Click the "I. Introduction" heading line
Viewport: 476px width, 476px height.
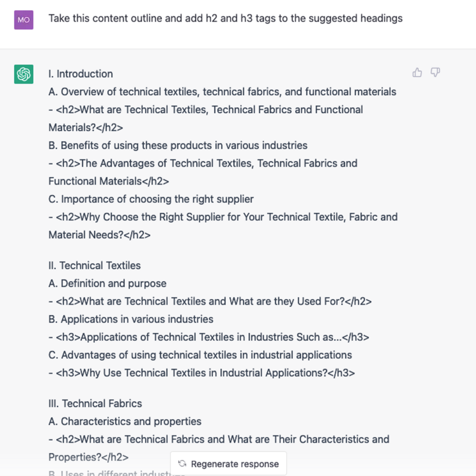pyautogui.click(x=80, y=74)
